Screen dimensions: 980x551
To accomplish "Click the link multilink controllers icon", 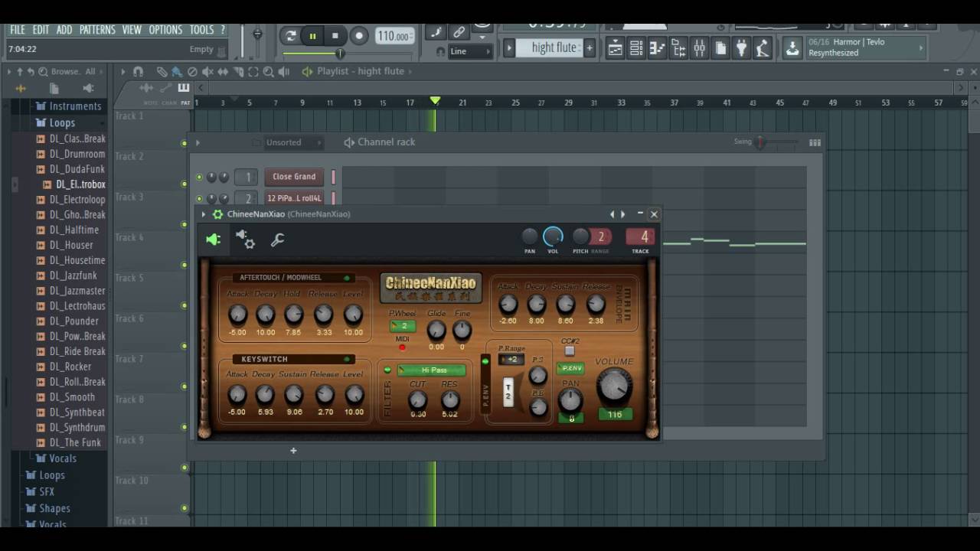I will coord(459,32).
